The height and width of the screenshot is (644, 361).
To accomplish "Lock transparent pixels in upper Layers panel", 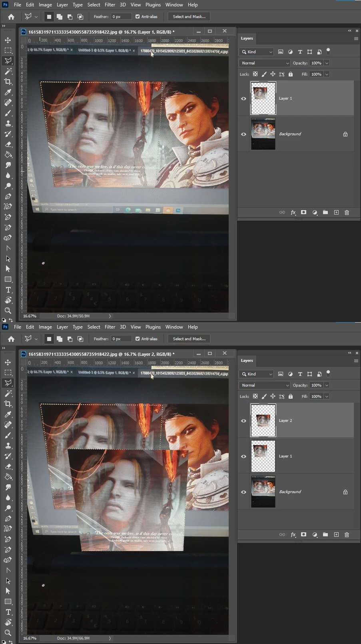I will (x=255, y=74).
